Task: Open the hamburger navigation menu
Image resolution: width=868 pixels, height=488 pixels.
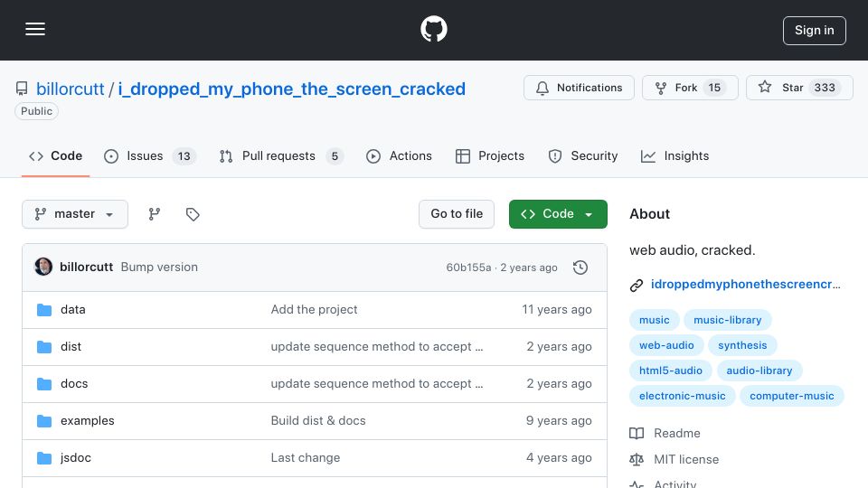Action: coord(35,29)
